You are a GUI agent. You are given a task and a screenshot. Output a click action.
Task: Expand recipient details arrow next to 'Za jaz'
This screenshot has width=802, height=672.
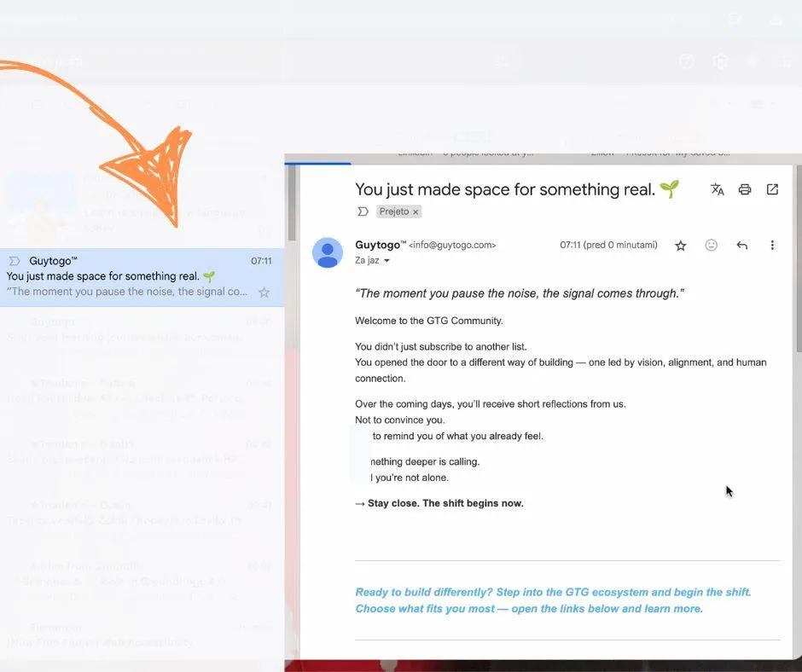click(386, 261)
